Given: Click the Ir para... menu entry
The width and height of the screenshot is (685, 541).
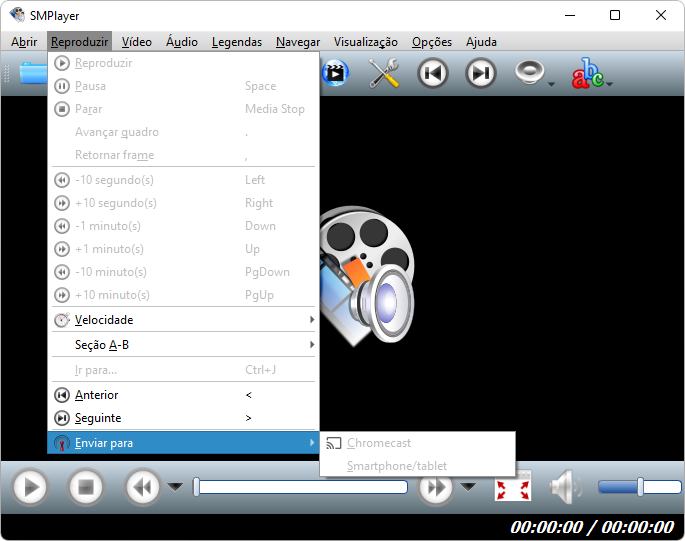Looking at the screenshot, I should (x=183, y=370).
